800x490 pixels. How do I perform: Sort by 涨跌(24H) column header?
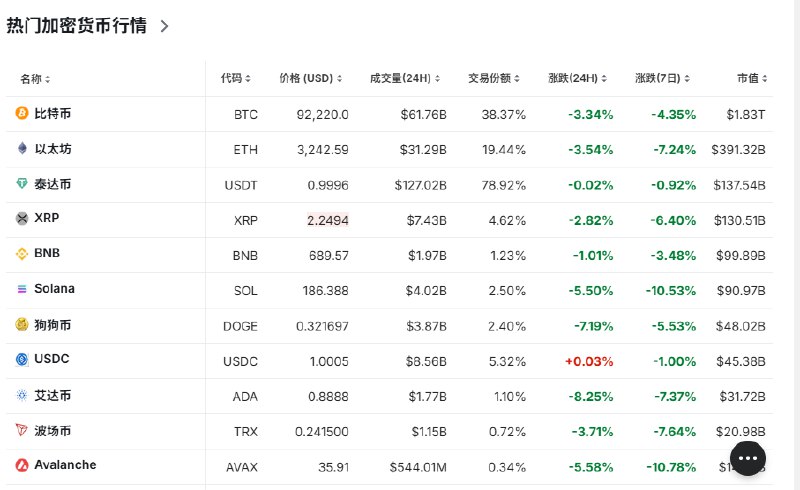(577, 78)
